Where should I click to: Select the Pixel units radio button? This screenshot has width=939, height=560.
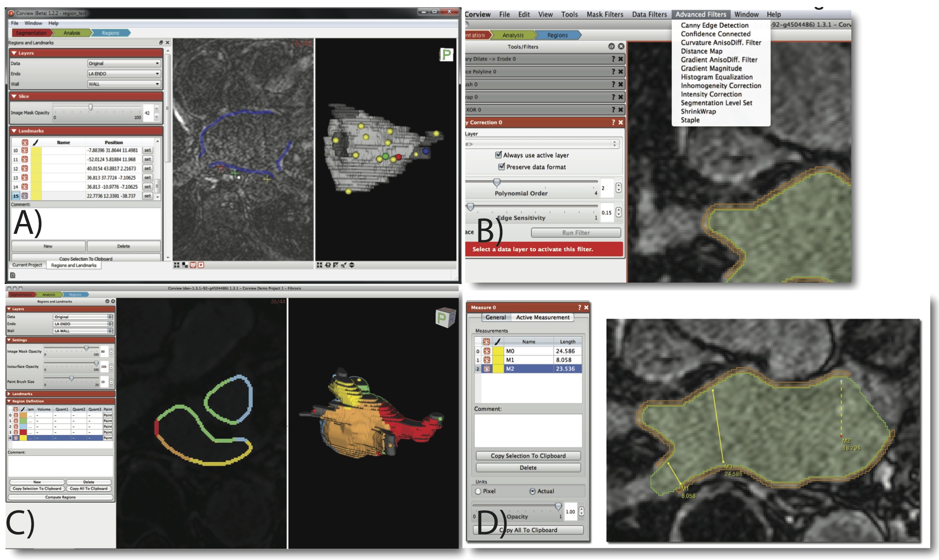478,491
